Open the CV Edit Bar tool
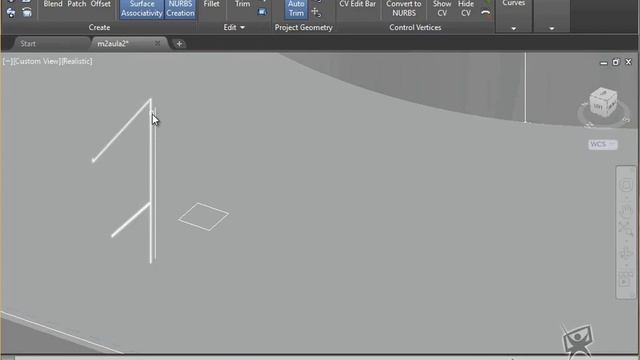640x360 pixels. click(358, 4)
